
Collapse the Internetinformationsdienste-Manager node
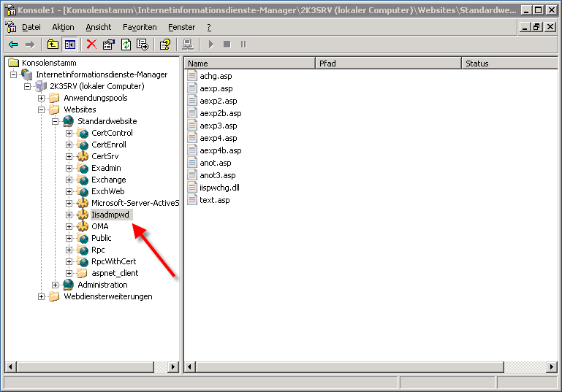click(x=13, y=74)
